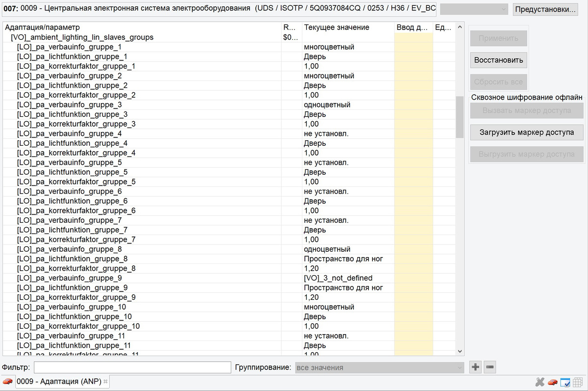The image size is (588, 391).
Task: Select [LO]_pa_lichtfunktion_gruppe_2 row
Action: (x=229, y=85)
